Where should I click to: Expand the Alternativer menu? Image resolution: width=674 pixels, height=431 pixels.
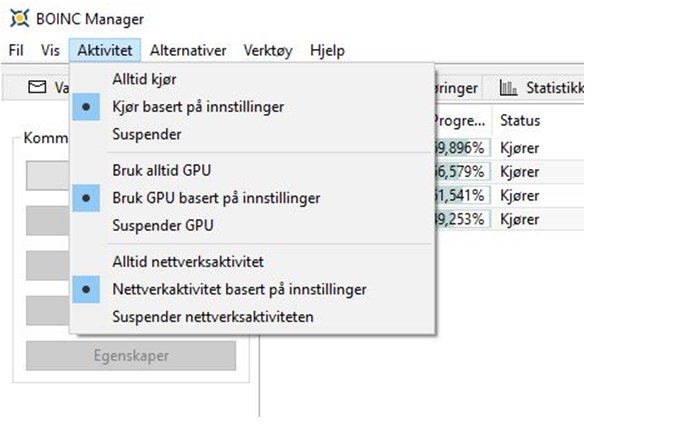click(188, 50)
